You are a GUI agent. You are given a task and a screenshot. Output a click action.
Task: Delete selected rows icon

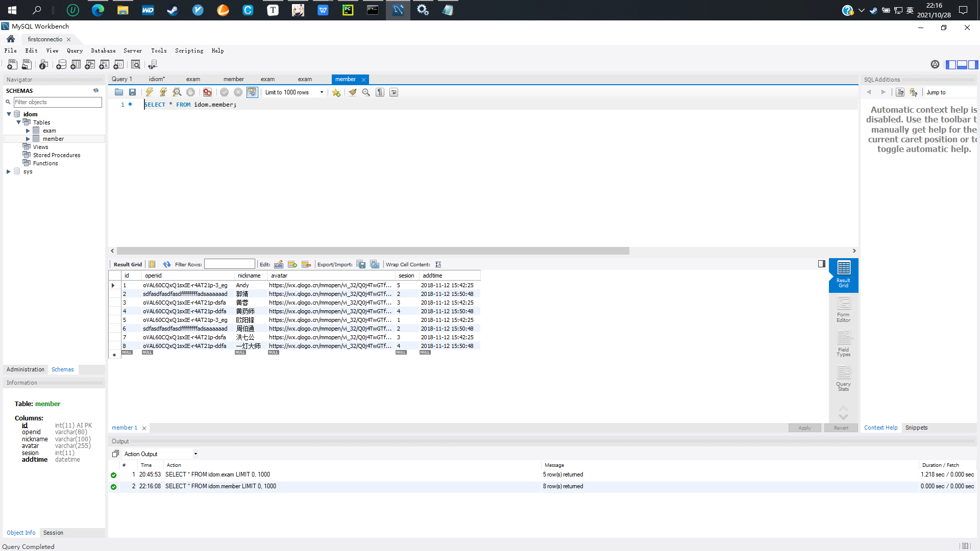coord(306,264)
